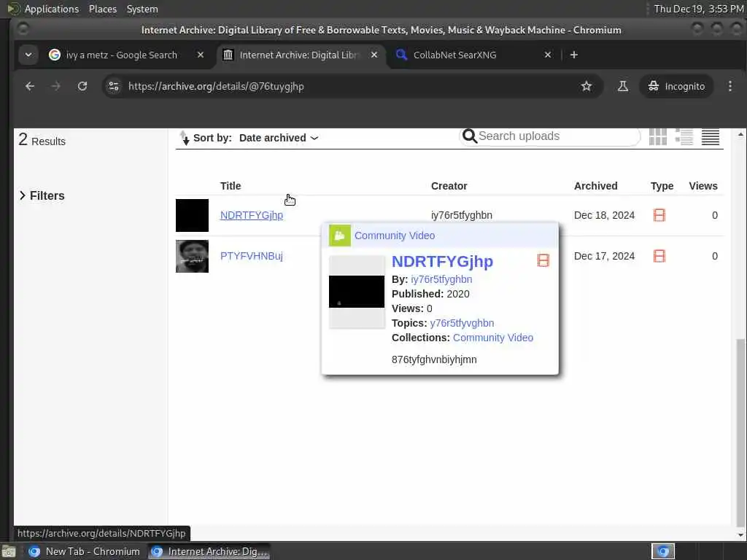Switch to compact list view
The image size is (747, 560).
coord(711,137)
